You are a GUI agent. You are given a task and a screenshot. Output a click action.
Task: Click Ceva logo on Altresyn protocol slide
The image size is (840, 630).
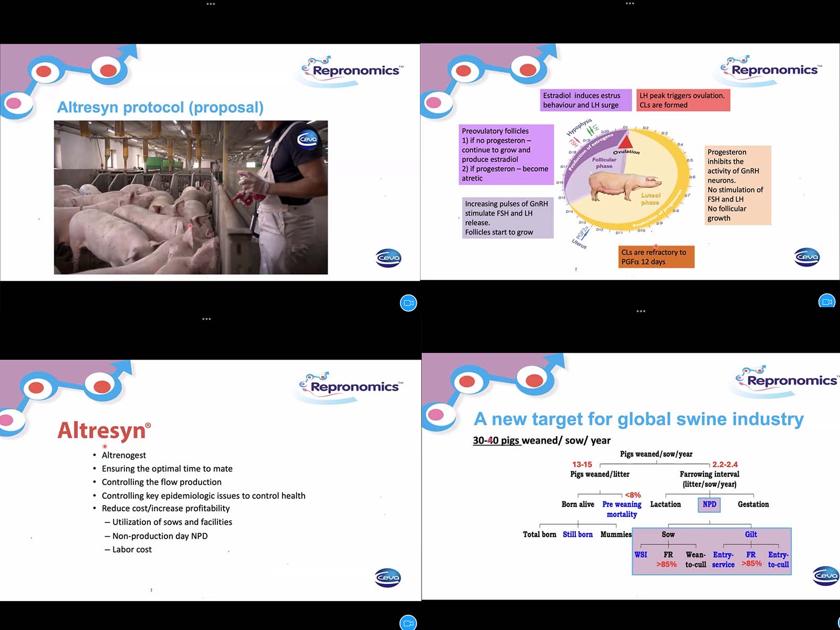pyautogui.click(x=388, y=258)
